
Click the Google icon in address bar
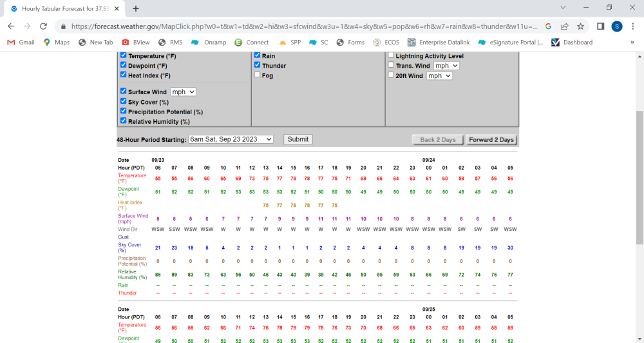coord(548,26)
